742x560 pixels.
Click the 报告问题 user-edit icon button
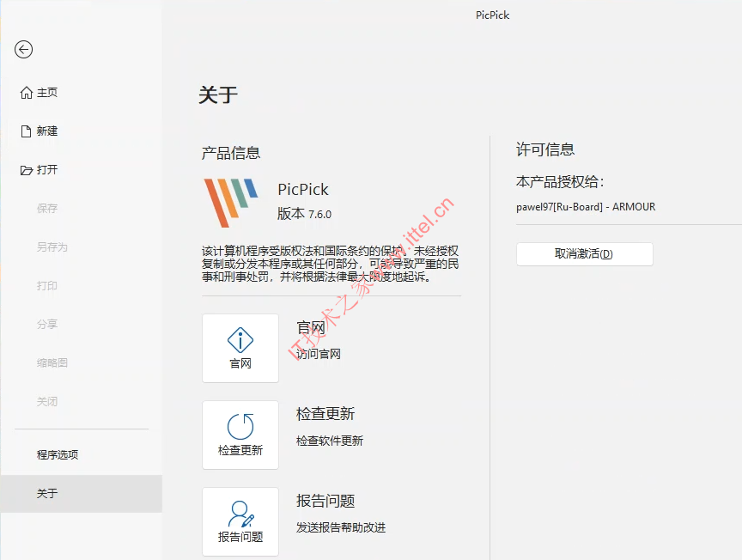(x=240, y=521)
